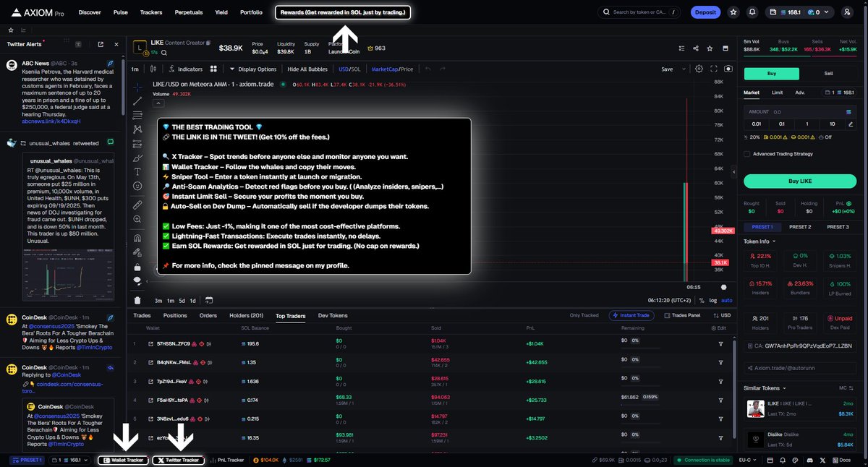Switch to the Holders (201) tab

pos(247,316)
